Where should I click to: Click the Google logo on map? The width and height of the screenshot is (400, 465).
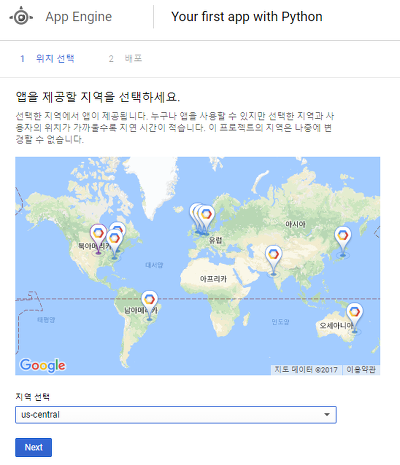point(43,365)
